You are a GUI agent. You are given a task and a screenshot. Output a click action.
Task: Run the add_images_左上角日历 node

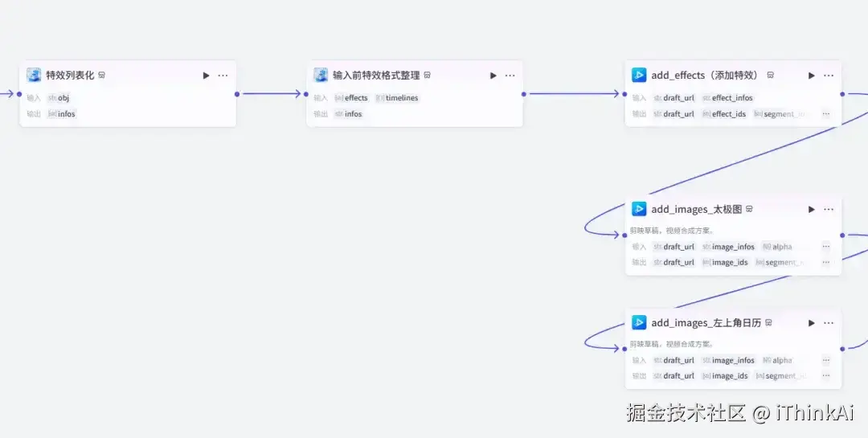click(812, 323)
